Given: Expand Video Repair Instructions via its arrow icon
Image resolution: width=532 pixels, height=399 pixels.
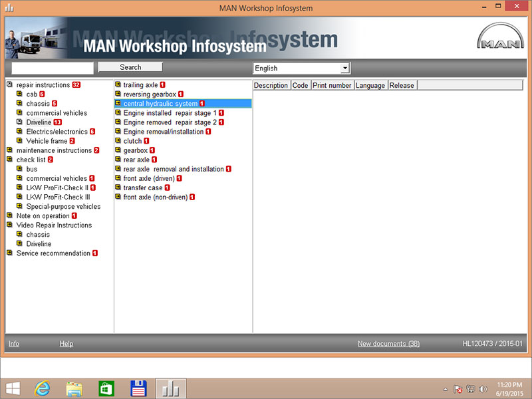Looking at the screenshot, I should pos(9,225).
